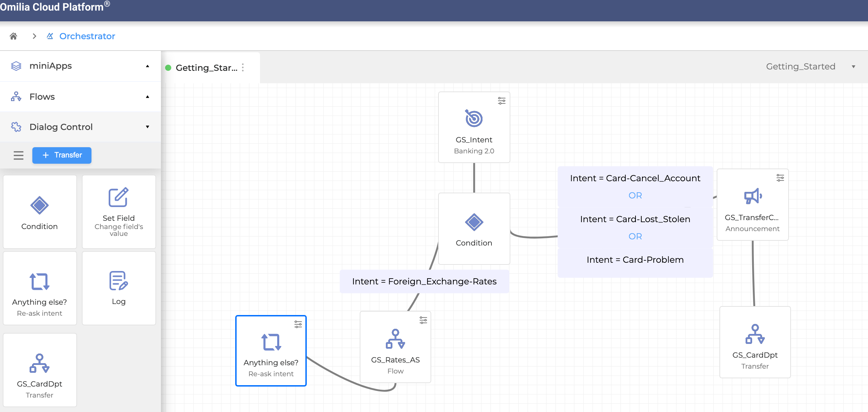Open the Orchestrator breadcrumb link
Viewport: 868px width, 412px height.
pos(87,36)
